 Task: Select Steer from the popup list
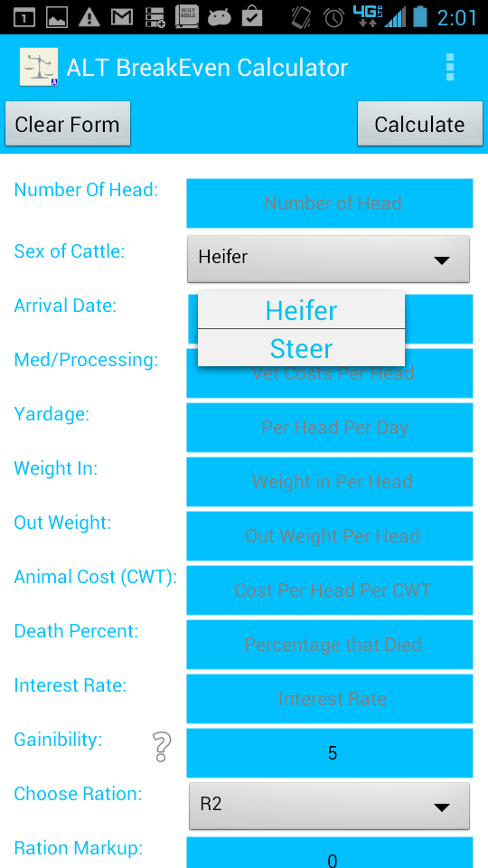[301, 347]
